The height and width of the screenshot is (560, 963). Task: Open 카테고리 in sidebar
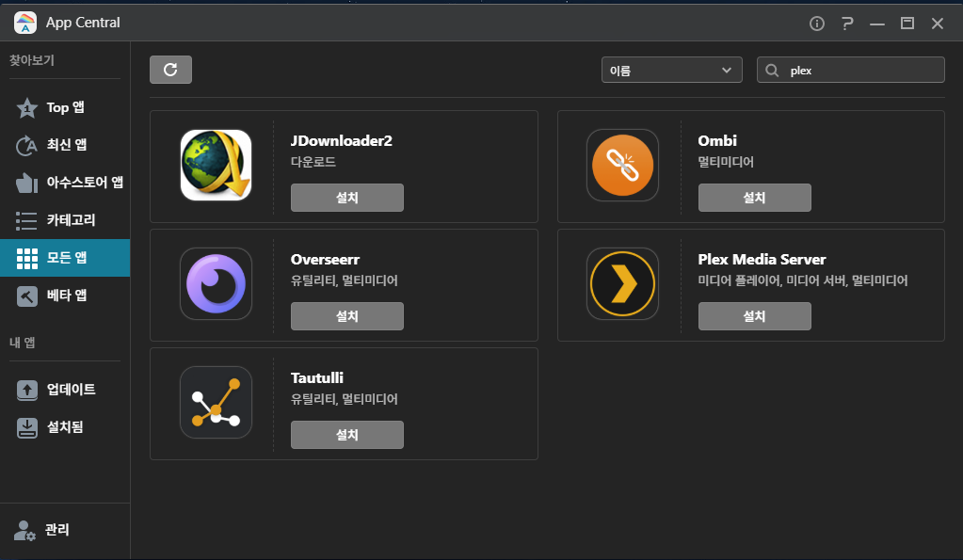65,220
